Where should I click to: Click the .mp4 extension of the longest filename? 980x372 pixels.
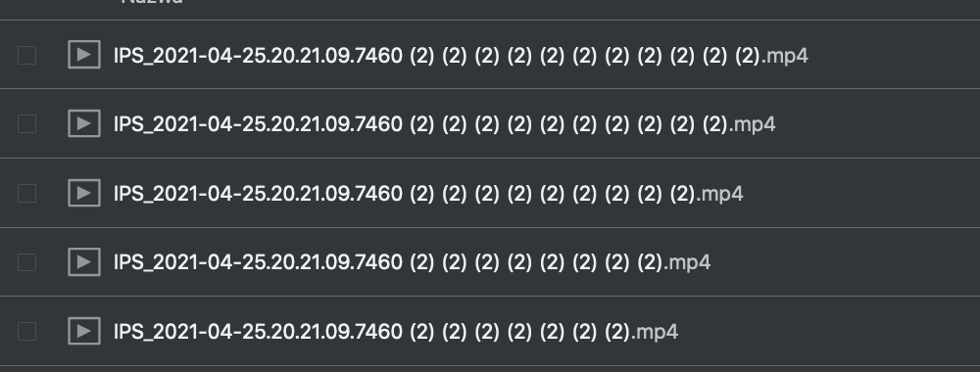pos(785,56)
